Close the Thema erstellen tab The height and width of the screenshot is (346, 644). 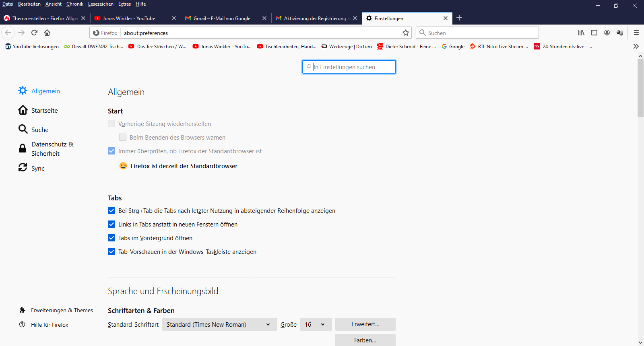tap(83, 18)
